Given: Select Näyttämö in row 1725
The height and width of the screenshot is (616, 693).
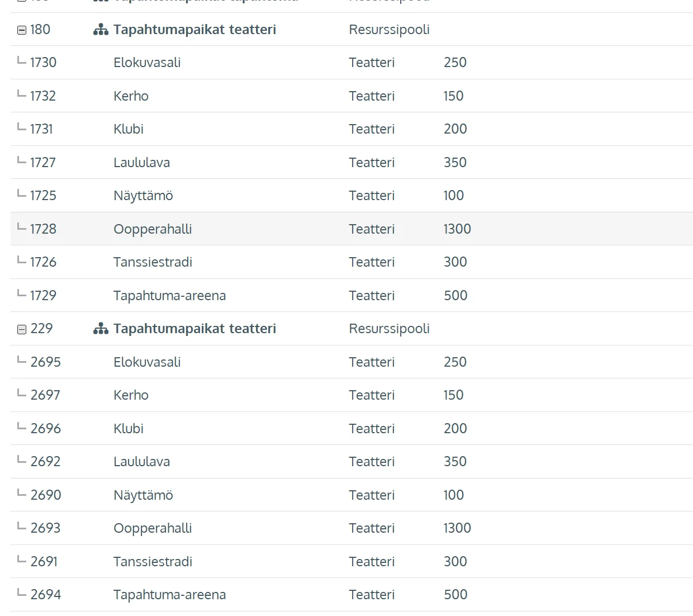Looking at the screenshot, I should click(143, 196).
